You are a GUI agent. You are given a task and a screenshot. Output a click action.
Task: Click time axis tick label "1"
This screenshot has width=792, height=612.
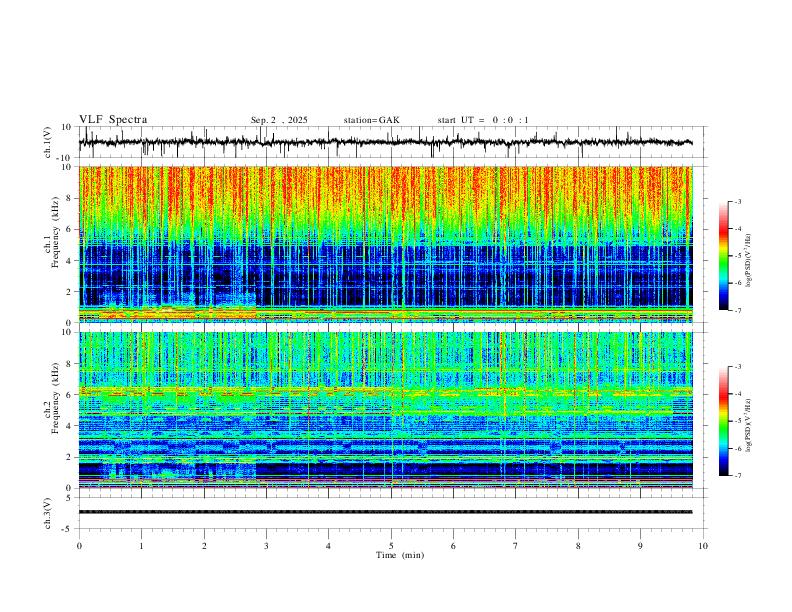click(141, 546)
